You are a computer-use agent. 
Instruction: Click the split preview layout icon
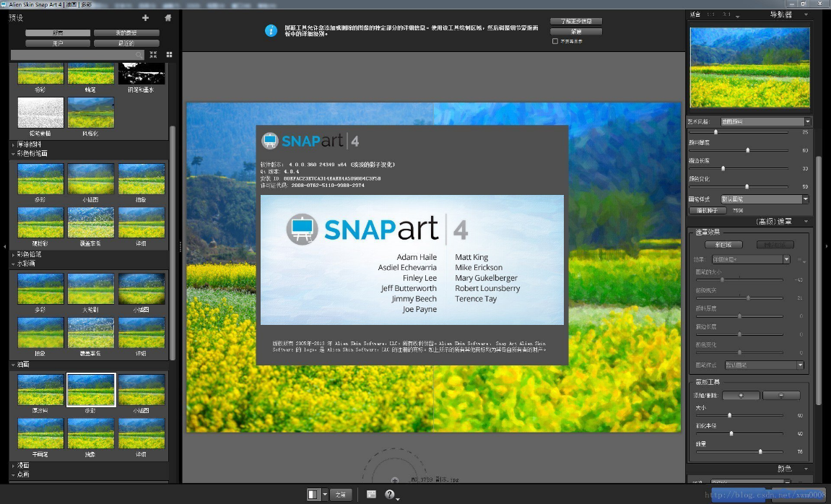tap(313, 495)
